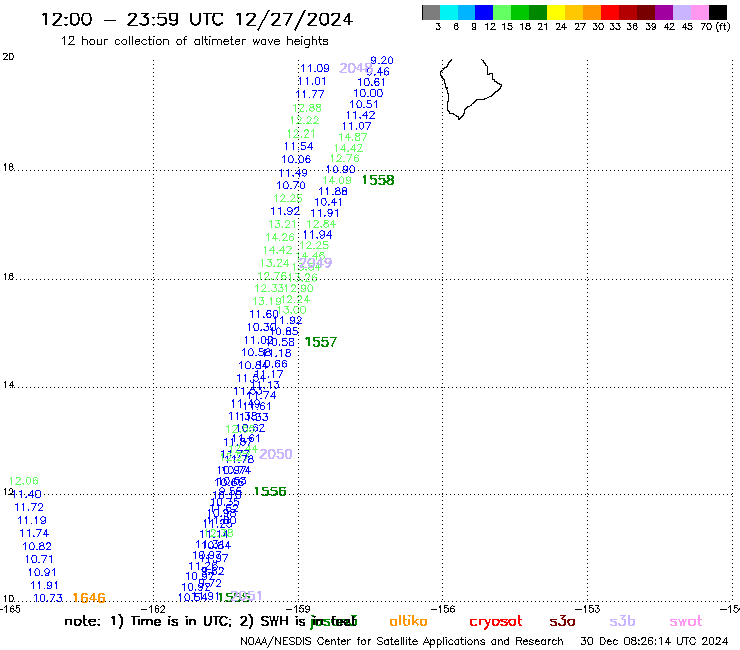Click the green pass number 1556

tap(269, 491)
